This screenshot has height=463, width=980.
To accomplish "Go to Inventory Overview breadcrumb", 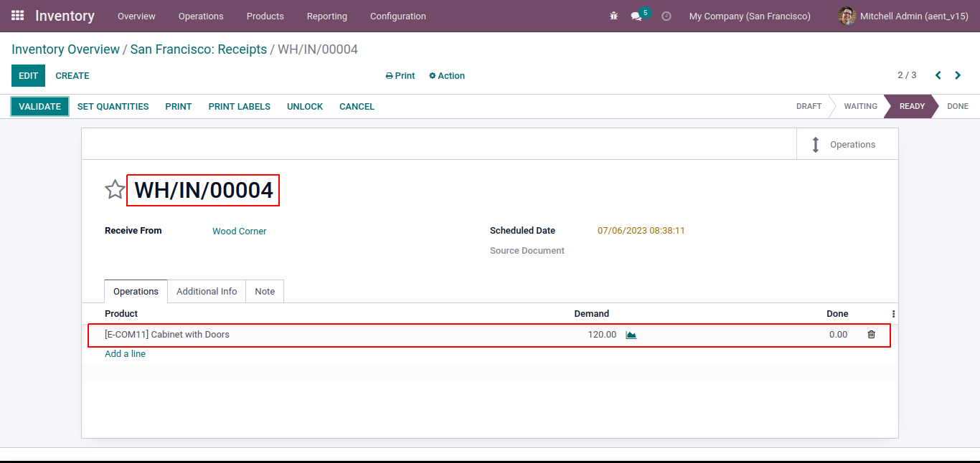I will tap(66, 49).
